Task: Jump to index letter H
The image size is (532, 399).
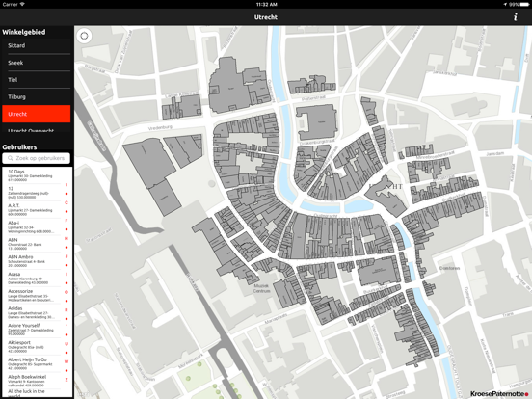Action: click(66, 238)
